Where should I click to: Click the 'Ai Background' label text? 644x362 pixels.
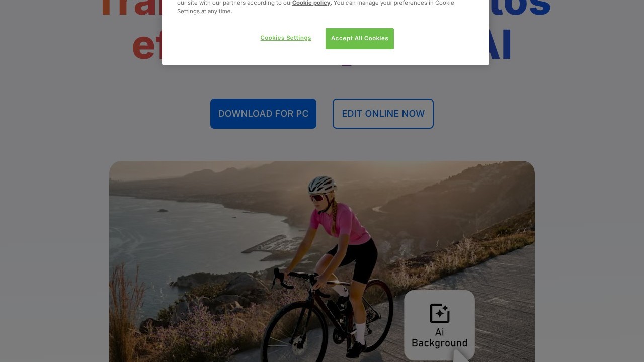439,338
